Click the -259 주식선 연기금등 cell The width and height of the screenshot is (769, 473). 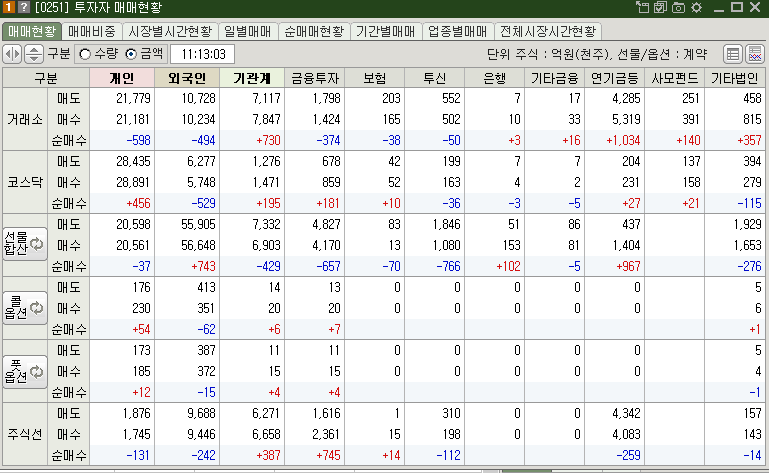click(x=615, y=455)
